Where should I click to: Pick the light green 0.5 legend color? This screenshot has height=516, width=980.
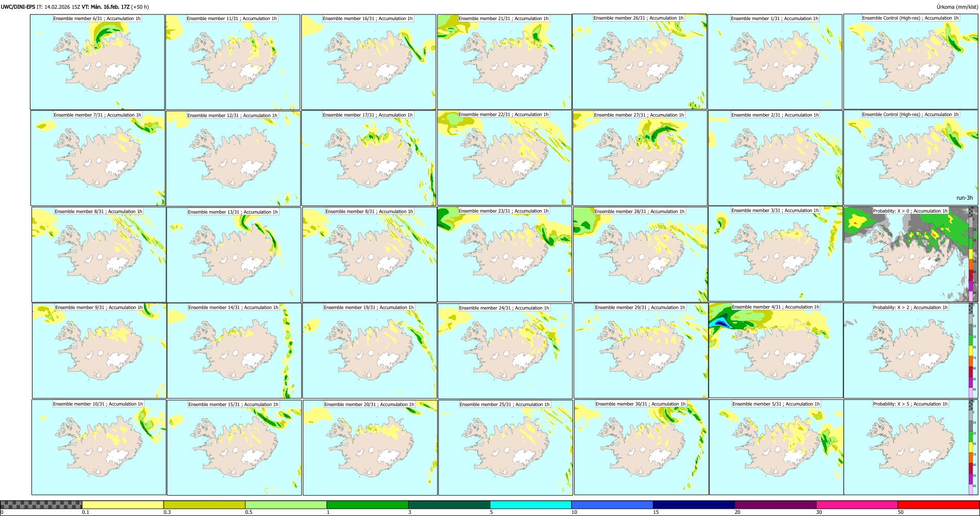coord(286,505)
